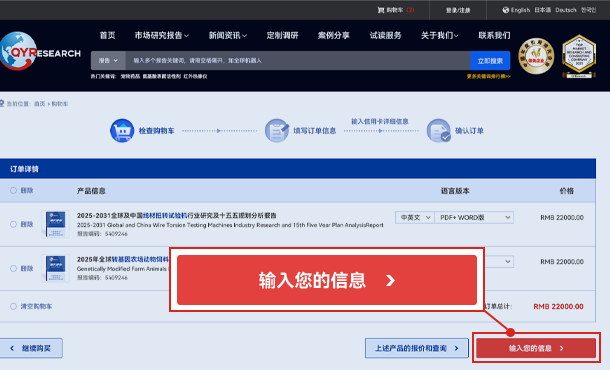Open the 2025-2031全球及中国线材扭转试验机 report title
610x370 pixels.
coord(177,215)
